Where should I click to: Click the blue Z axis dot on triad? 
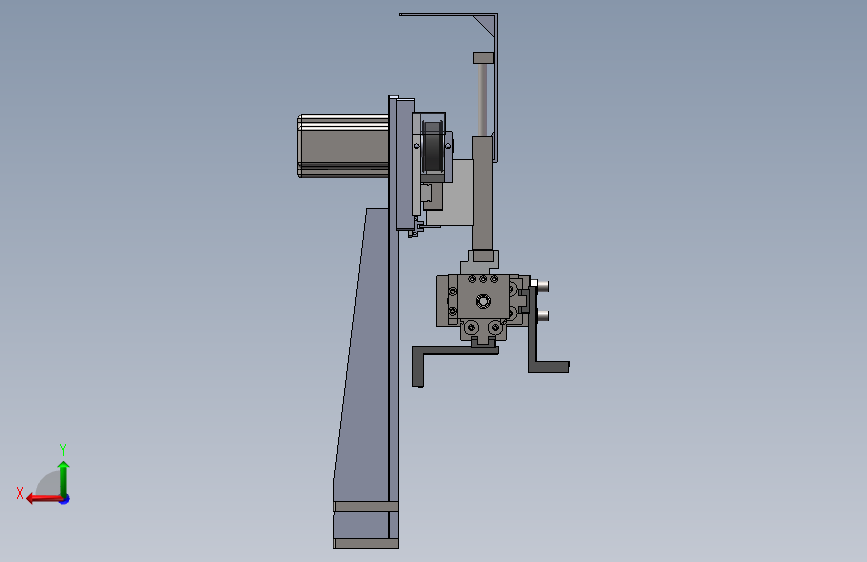[65, 499]
